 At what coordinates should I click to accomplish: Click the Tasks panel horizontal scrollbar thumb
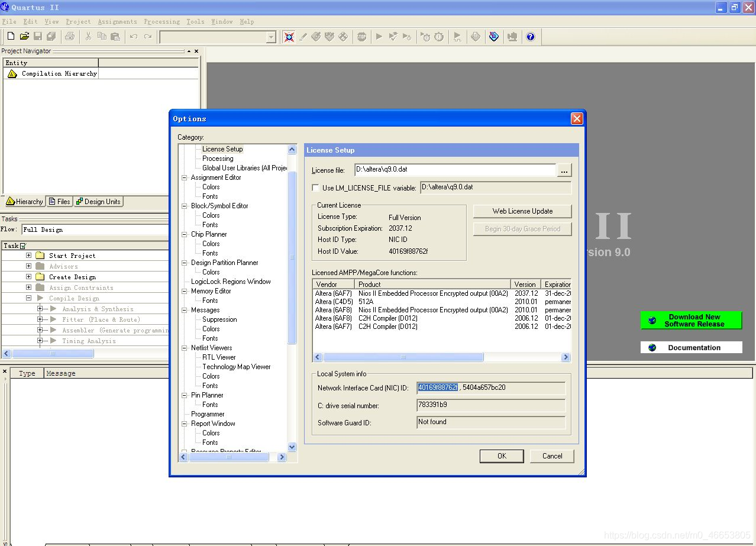pyautogui.click(x=53, y=353)
